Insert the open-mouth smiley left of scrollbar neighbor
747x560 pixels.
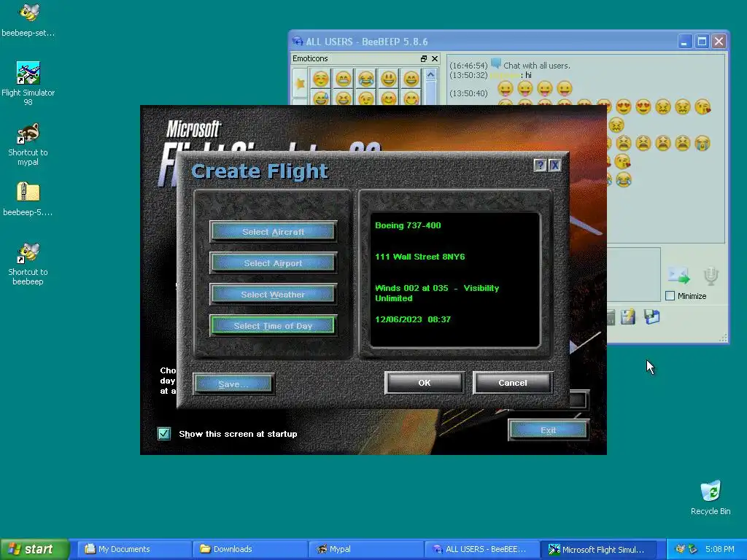point(388,79)
